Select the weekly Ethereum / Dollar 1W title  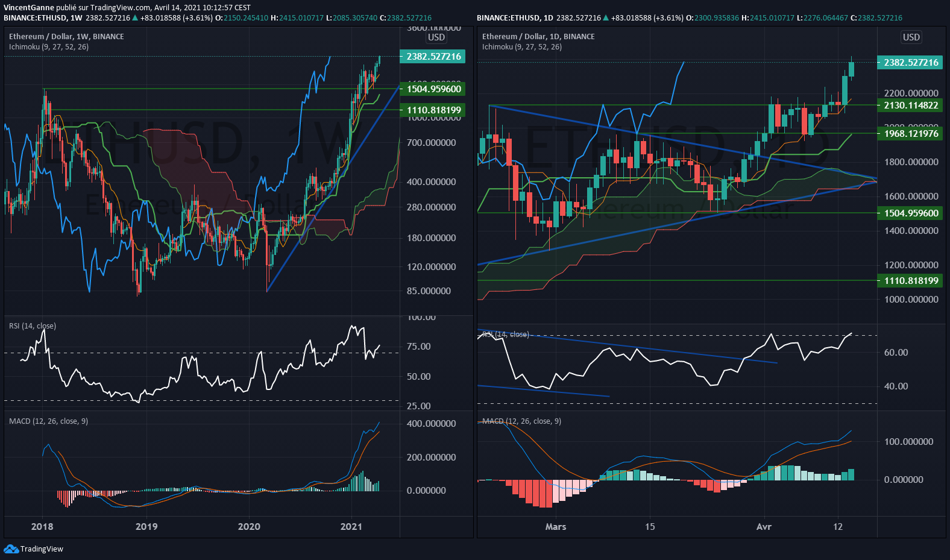click(x=66, y=37)
